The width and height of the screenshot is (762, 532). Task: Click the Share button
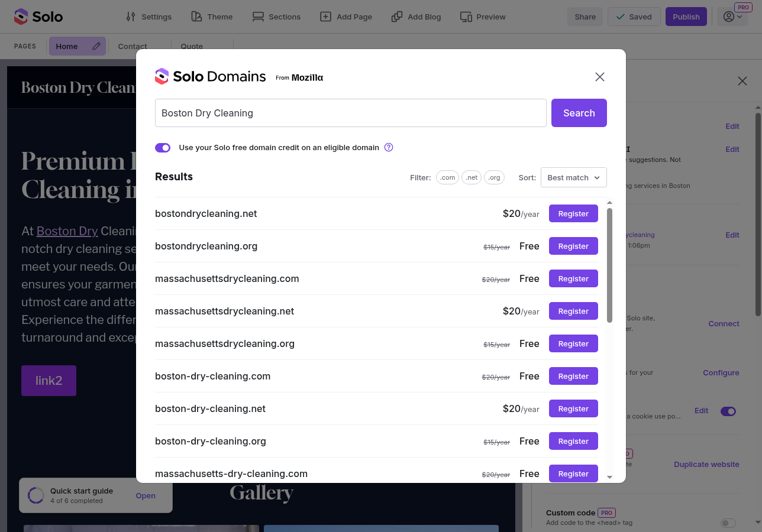pos(585,17)
